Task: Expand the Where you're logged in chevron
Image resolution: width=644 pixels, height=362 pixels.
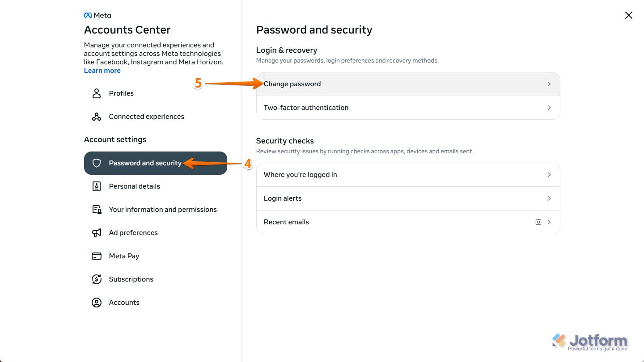Action: 549,174
